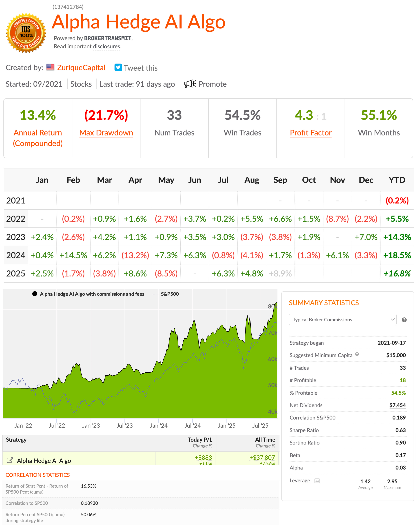Click the megaphone Promote icon
This screenshot has height=525, width=420.
[190, 84]
